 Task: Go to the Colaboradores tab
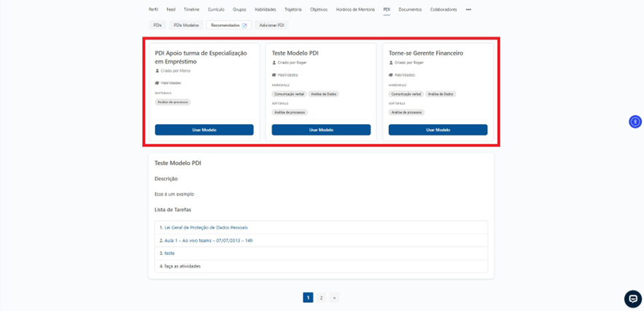pos(443,9)
